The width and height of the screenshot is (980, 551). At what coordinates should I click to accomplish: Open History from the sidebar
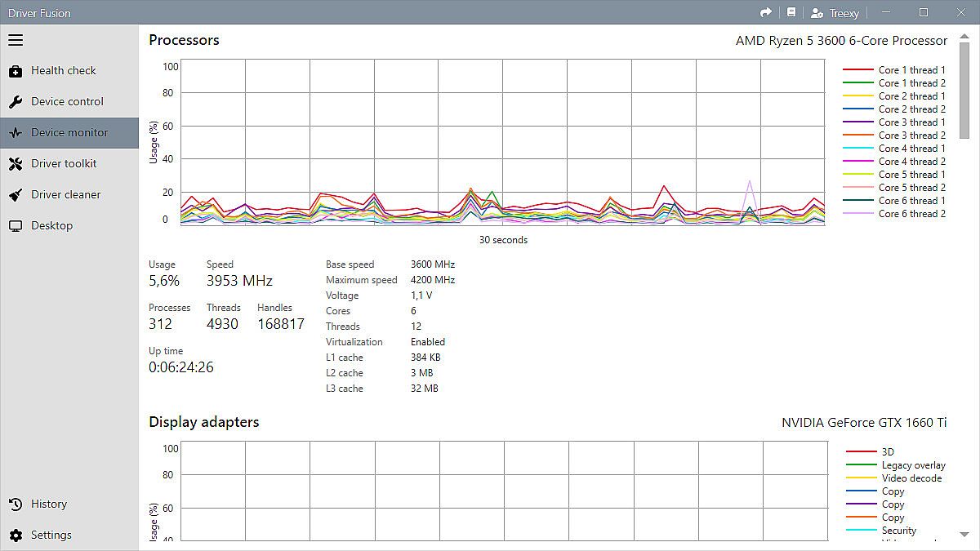(x=69, y=504)
